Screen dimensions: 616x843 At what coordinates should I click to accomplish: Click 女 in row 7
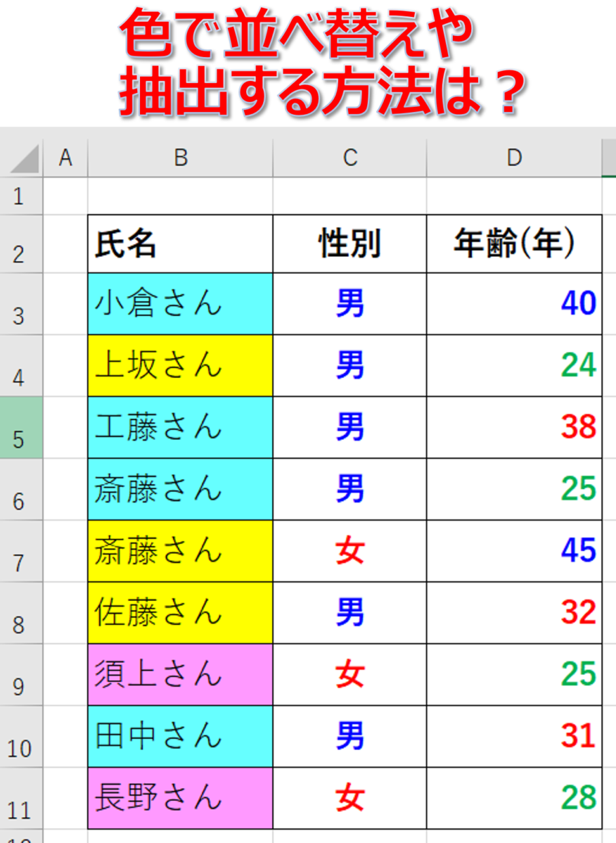[x=350, y=551]
